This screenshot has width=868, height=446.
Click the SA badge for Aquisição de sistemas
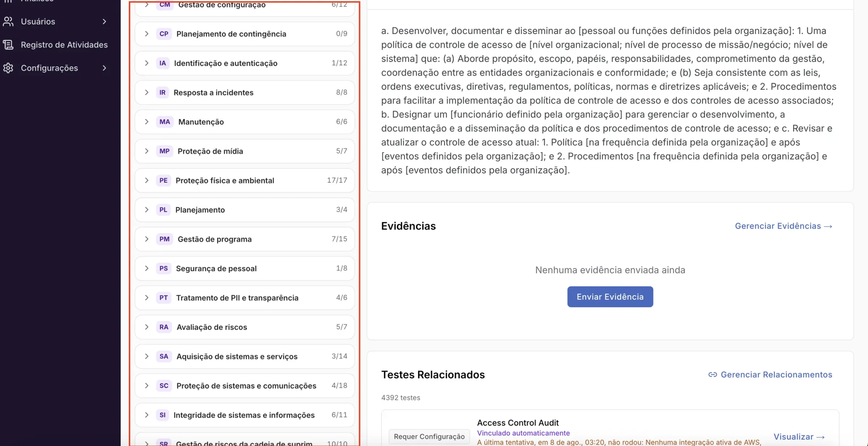click(x=164, y=356)
